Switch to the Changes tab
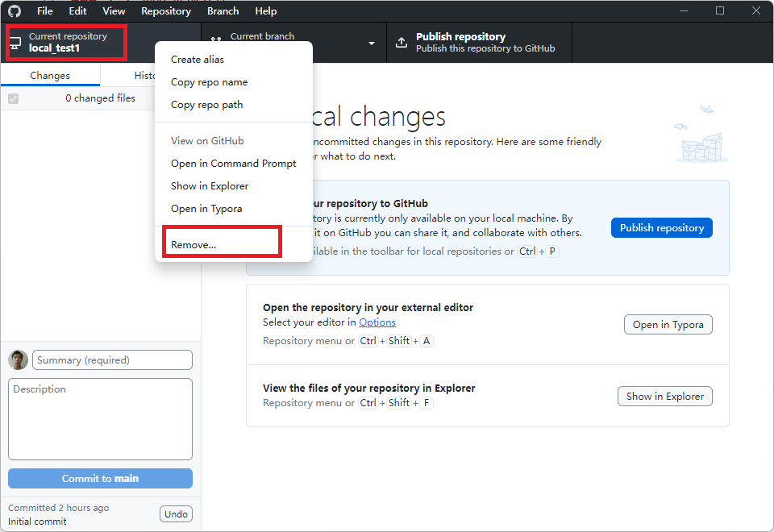This screenshot has height=532, width=774. [x=50, y=76]
